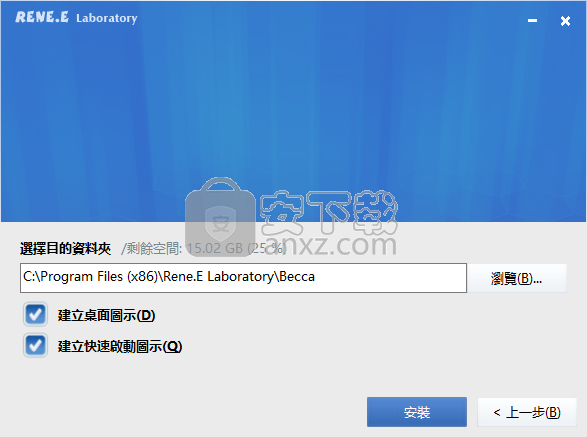Click the 建立桌面圖示(D) label text
The width and height of the screenshot is (587, 437).
106,315
